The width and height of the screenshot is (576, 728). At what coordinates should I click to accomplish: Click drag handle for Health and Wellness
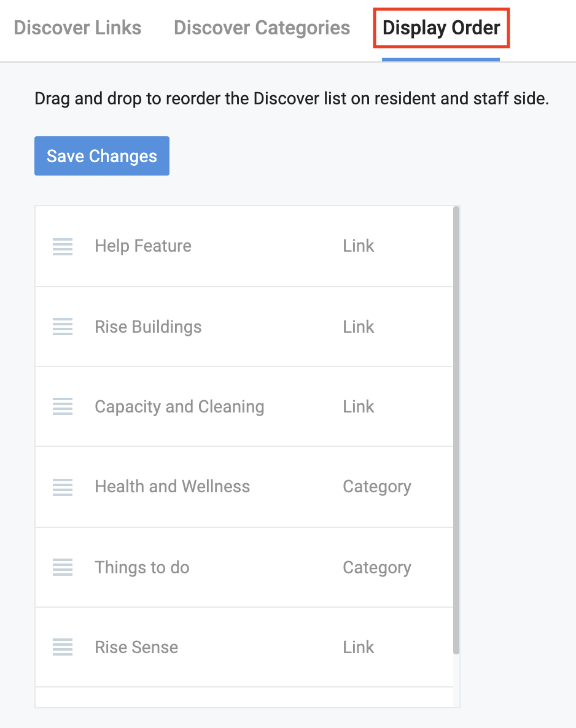[x=63, y=487]
